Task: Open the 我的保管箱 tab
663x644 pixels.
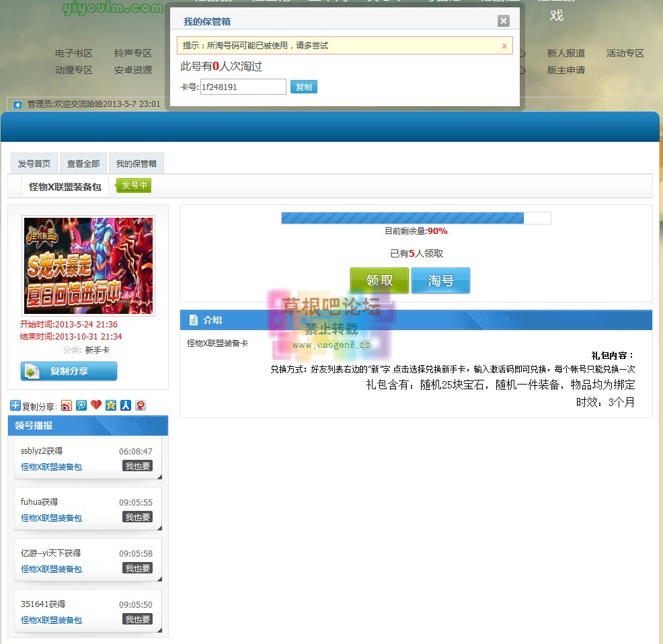Action: 136,163
